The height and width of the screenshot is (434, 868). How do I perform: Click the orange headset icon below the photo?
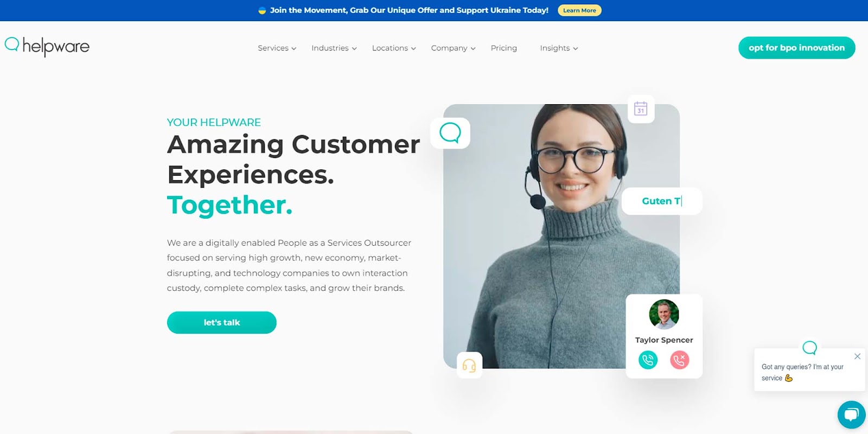pos(469,366)
